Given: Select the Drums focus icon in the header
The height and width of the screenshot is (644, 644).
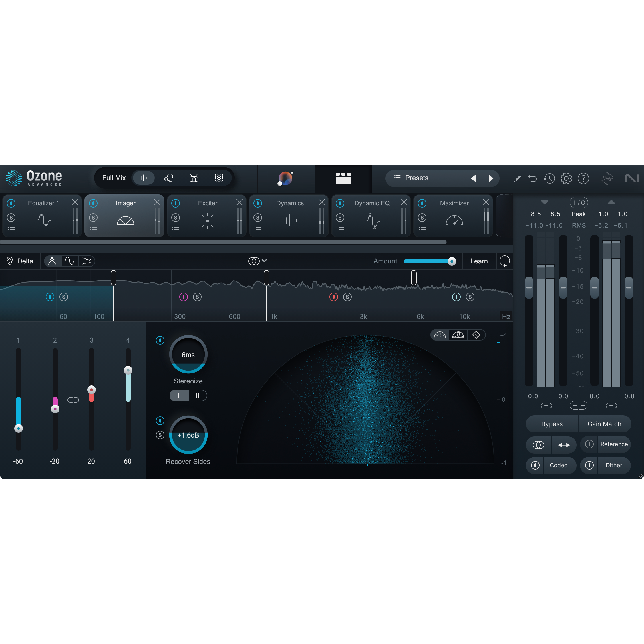Looking at the screenshot, I should click(x=194, y=178).
